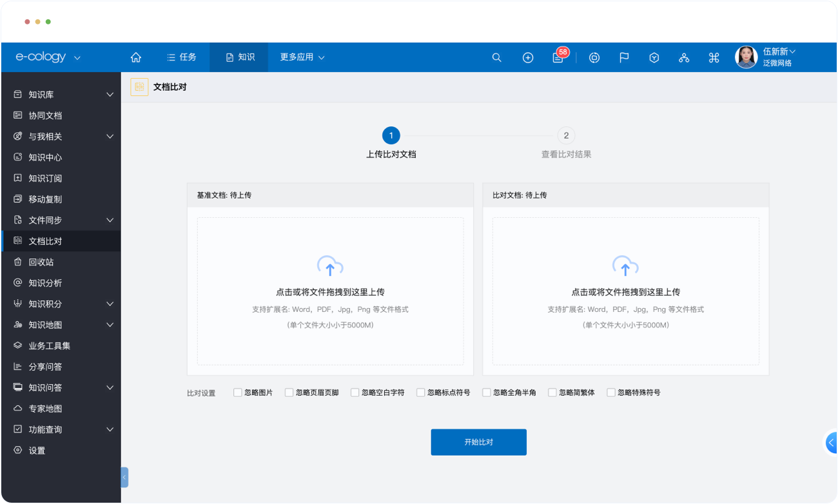Open the organization chart icon
This screenshot has width=838, height=504.
[684, 57]
